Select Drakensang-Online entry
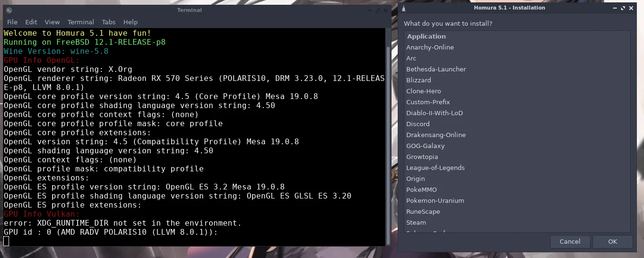 click(517, 135)
